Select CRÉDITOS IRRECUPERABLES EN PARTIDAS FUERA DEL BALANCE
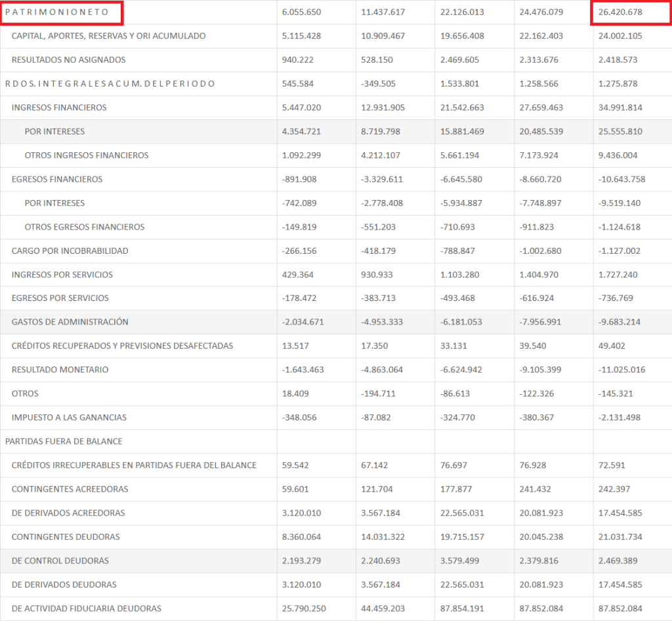Image resolution: width=672 pixels, height=621 pixels. click(134, 465)
